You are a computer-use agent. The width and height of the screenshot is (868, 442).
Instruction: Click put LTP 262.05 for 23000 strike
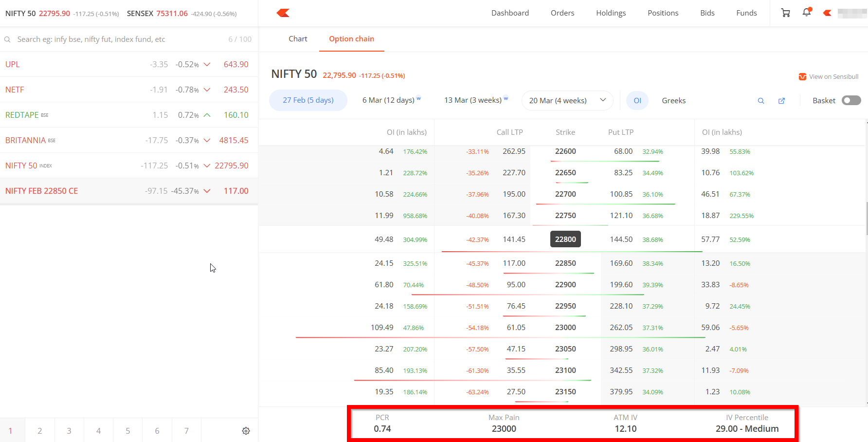tap(621, 328)
